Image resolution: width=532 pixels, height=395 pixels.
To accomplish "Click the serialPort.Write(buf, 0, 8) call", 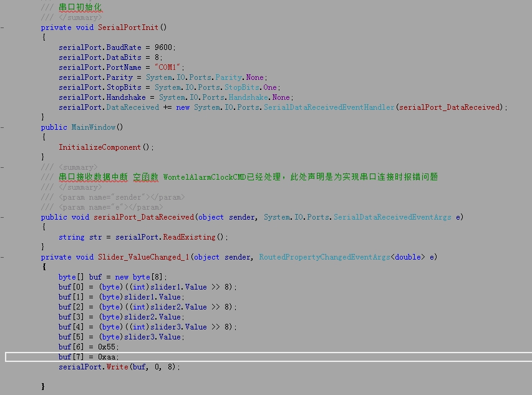I will click(x=119, y=367).
